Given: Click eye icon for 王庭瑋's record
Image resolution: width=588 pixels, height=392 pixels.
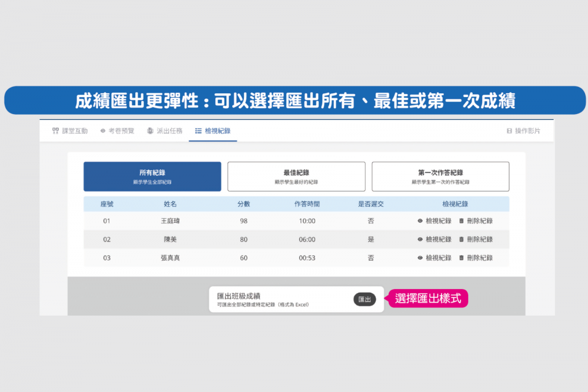Looking at the screenshot, I should 420,221.
